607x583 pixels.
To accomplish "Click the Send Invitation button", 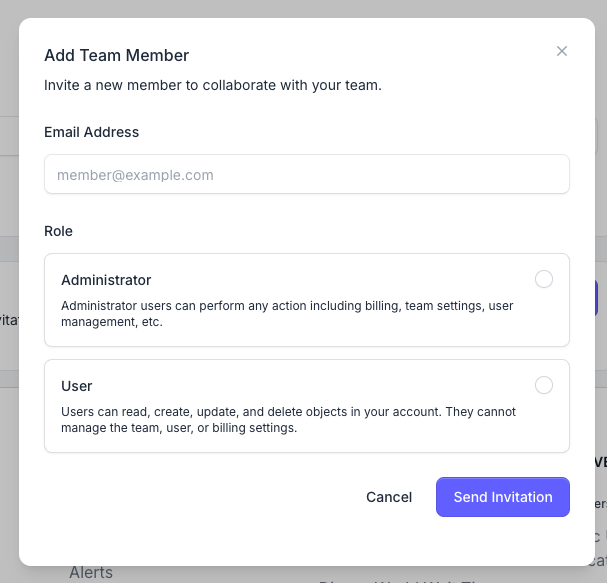I will pyautogui.click(x=502, y=497).
